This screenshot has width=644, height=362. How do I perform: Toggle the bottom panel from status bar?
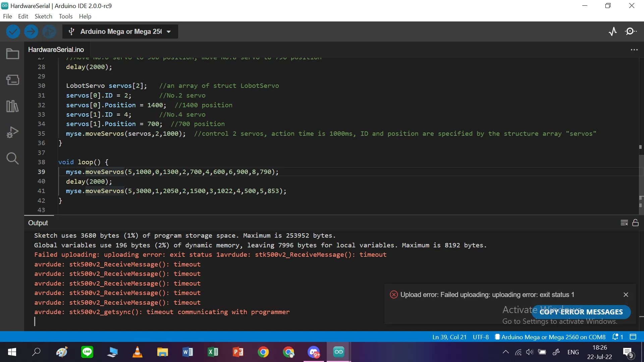pos(633,337)
